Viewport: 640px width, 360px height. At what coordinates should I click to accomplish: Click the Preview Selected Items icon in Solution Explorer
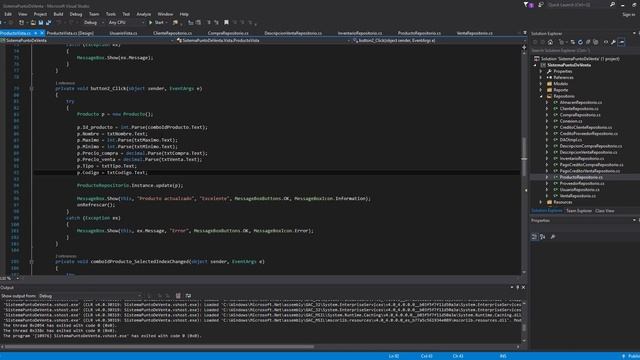click(621, 42)
